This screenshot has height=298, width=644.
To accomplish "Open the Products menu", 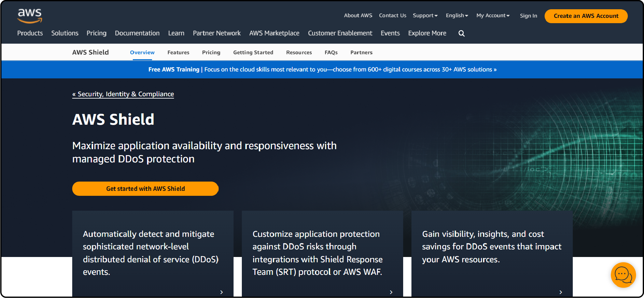I will point(30,33).
